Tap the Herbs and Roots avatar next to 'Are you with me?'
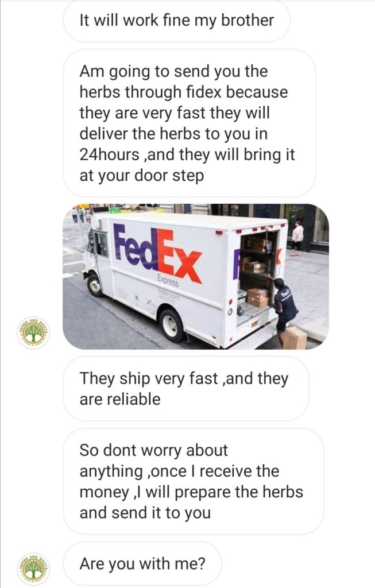The image size is (375, 588). [34, 568]
